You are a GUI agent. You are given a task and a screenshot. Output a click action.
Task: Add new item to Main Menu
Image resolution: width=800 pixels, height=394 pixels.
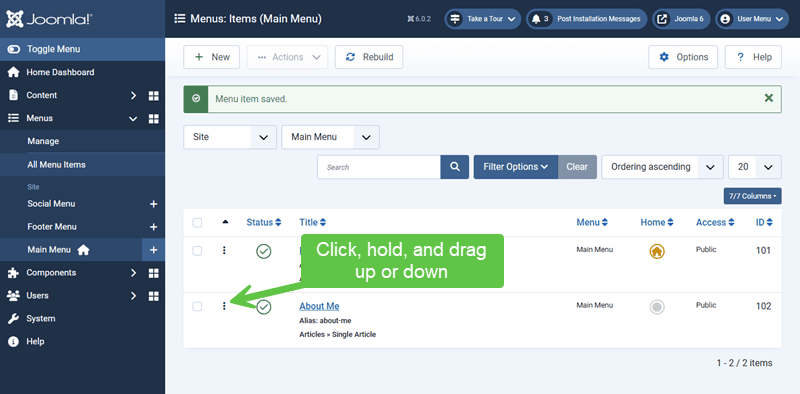point(154,250)
